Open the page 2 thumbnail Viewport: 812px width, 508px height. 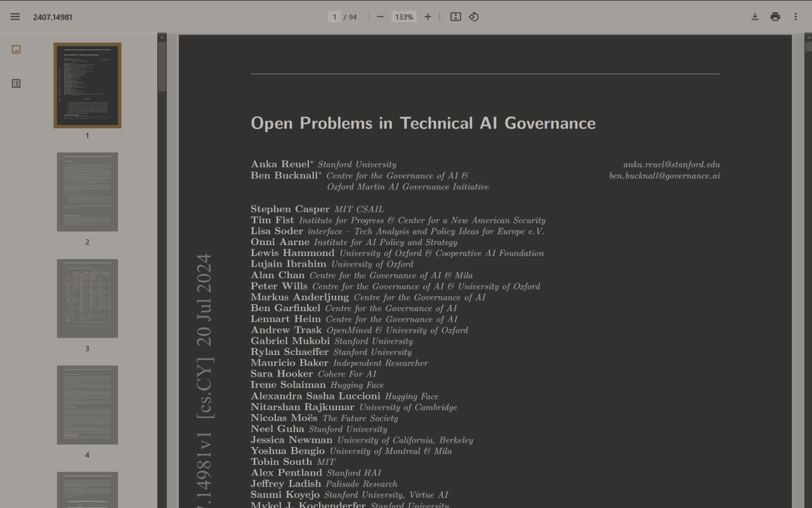tap(88, 192)
